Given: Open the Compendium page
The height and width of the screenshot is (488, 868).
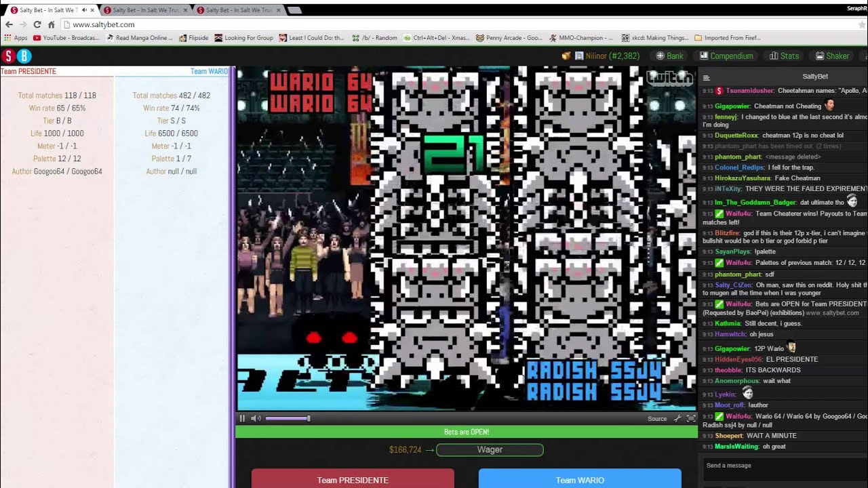Looking at the screenshot, I should 726,56.
